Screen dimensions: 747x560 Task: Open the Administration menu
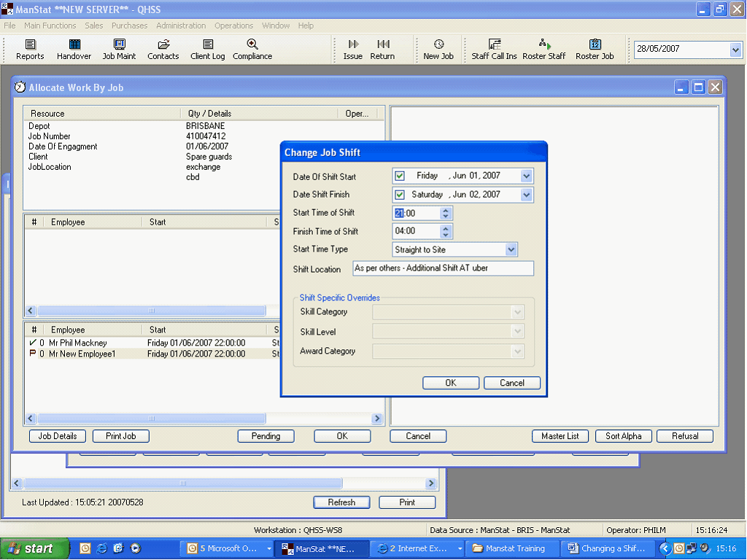coord(181,26)
